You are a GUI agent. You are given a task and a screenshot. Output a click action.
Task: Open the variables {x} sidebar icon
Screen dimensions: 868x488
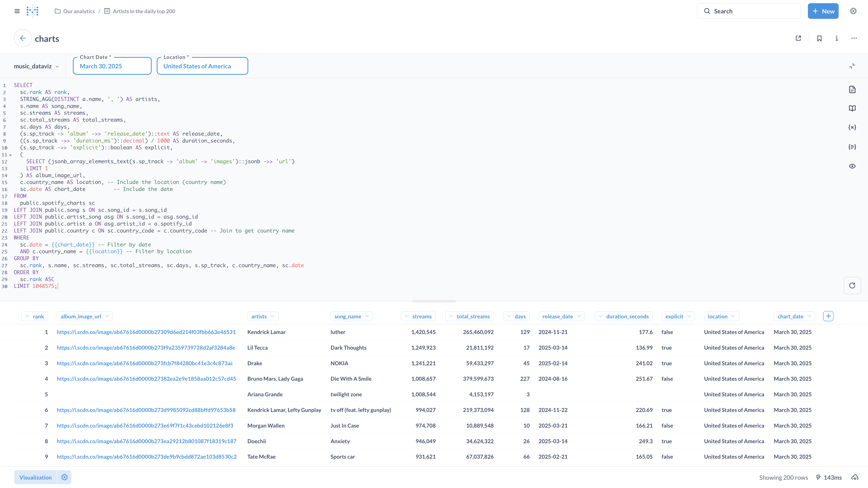pos(852,127)
